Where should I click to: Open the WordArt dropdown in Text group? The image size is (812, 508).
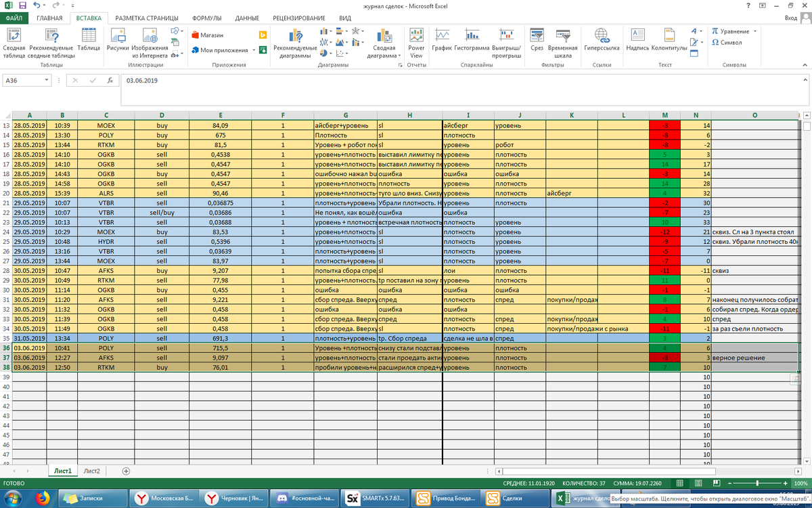coord(698,31)
